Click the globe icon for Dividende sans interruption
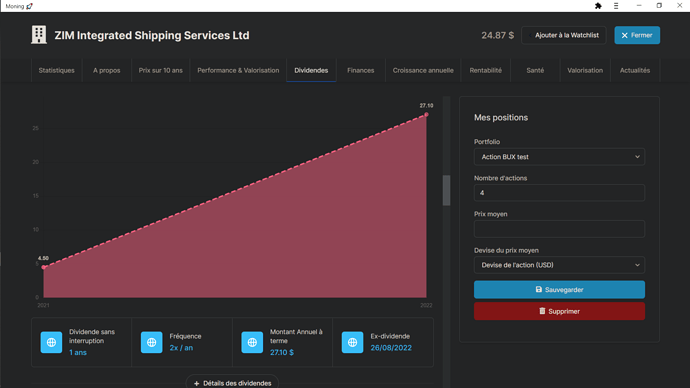The width and height of the screenshot is (690, 388). (51, 342)
